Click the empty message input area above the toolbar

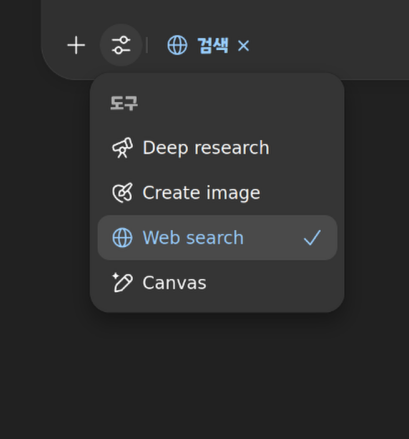pos(225,12)
